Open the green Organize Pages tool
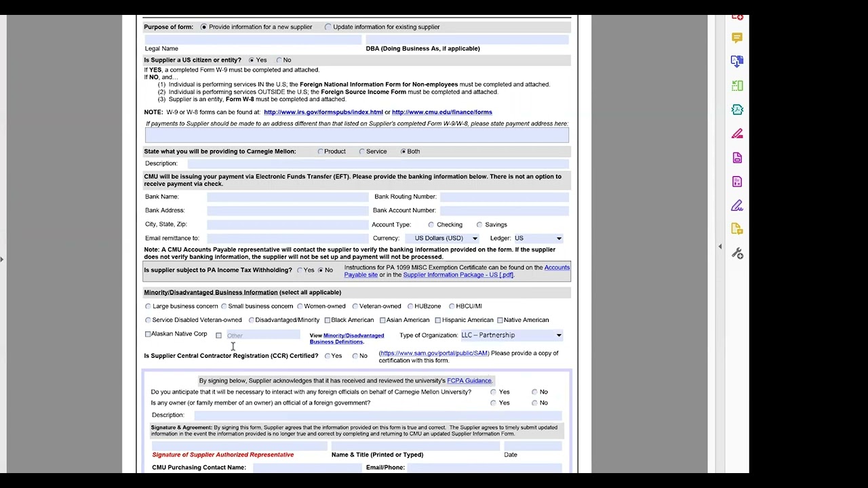Screen dimensions: 868x488 pyautogui.click(x=737, y=85)
